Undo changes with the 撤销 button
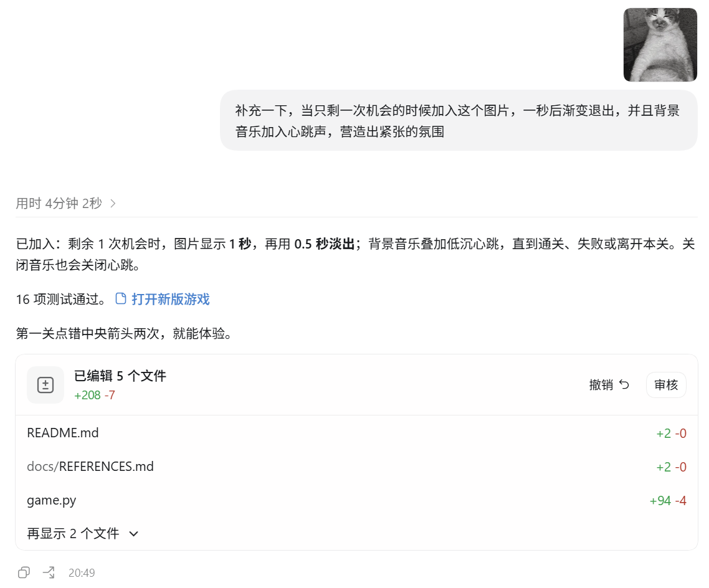709x588 pixels. click(609, 384)
